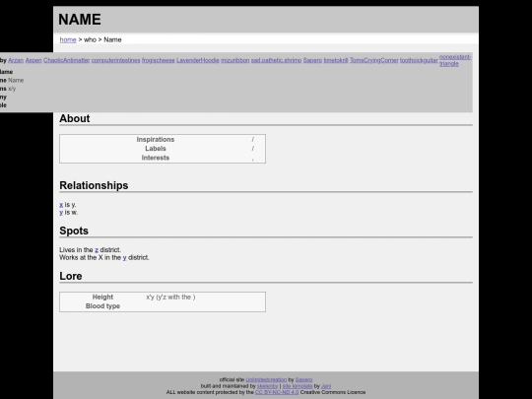Viewport: 532px width, 399px height.
Task: Open the CC BY-NC-ND 4.0 licence link
Action: coord(277,392)
